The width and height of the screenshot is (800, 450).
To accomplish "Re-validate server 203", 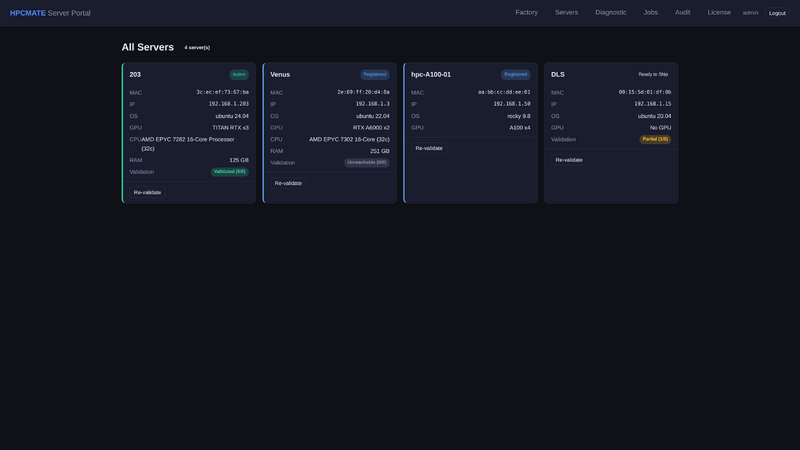I will 147,192.
